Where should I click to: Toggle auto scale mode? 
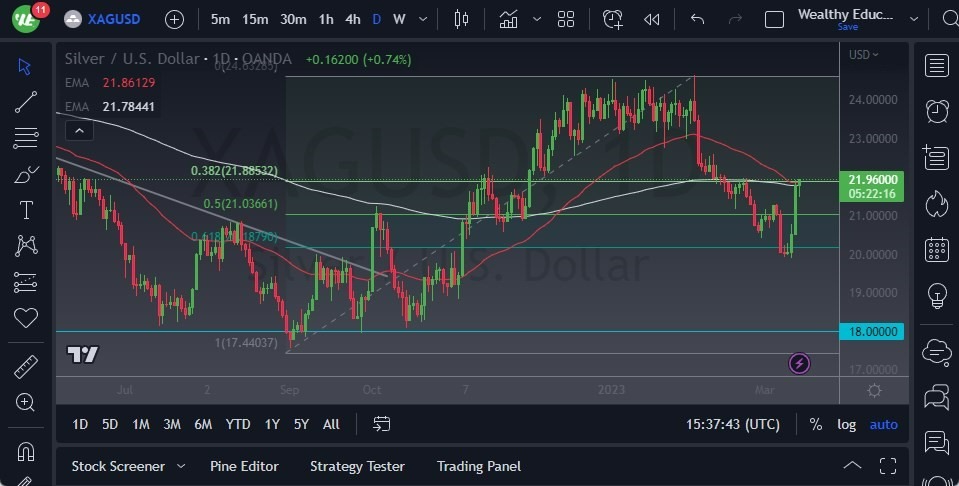[884, 424]
